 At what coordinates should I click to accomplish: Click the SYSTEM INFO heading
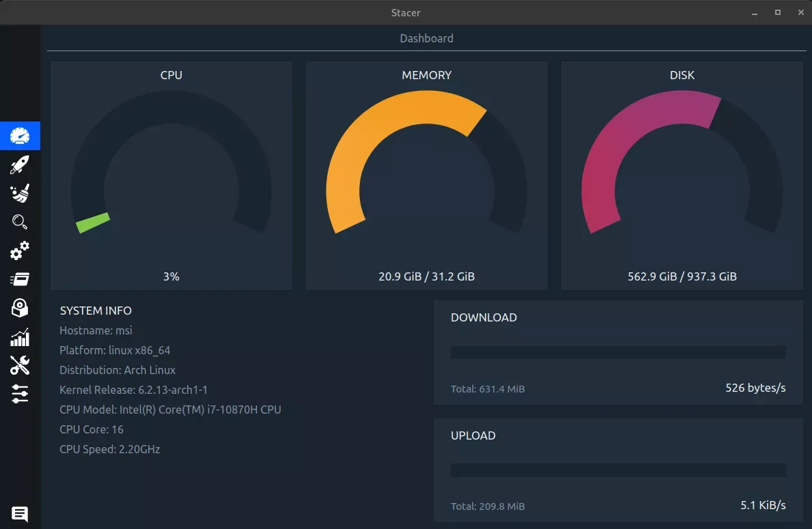pyautogui.click(x=96, y=311)
